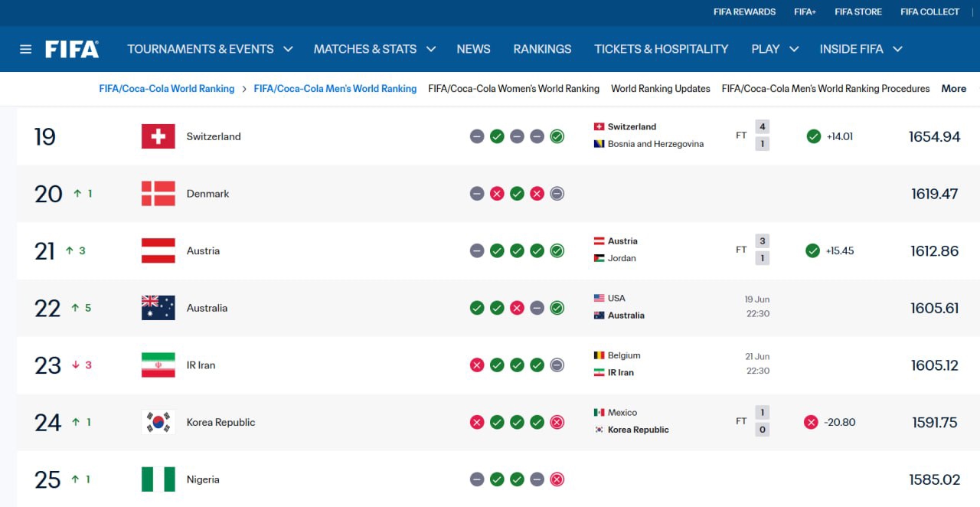980x507 pixels.
Task: Open FIFA Store link
Action: point(858,11)
